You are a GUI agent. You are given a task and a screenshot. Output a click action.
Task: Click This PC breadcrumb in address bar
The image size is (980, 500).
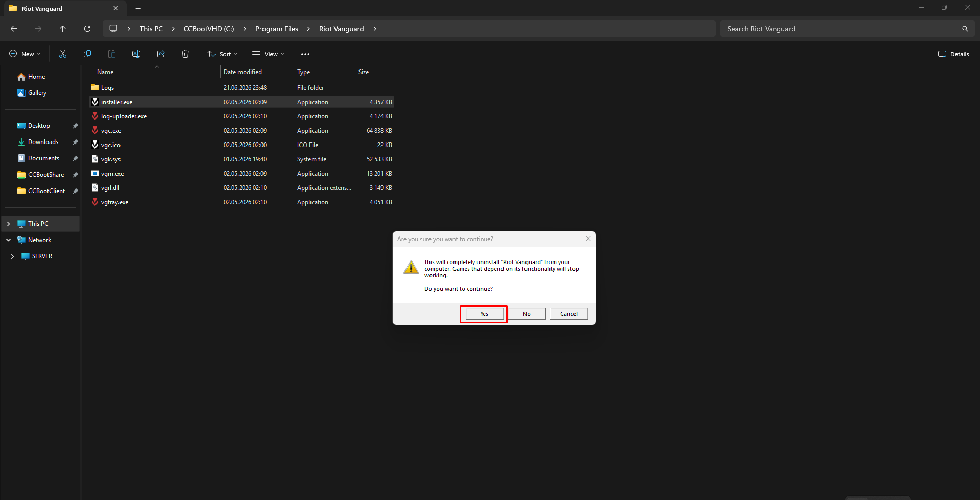click(x=151, y=29)
